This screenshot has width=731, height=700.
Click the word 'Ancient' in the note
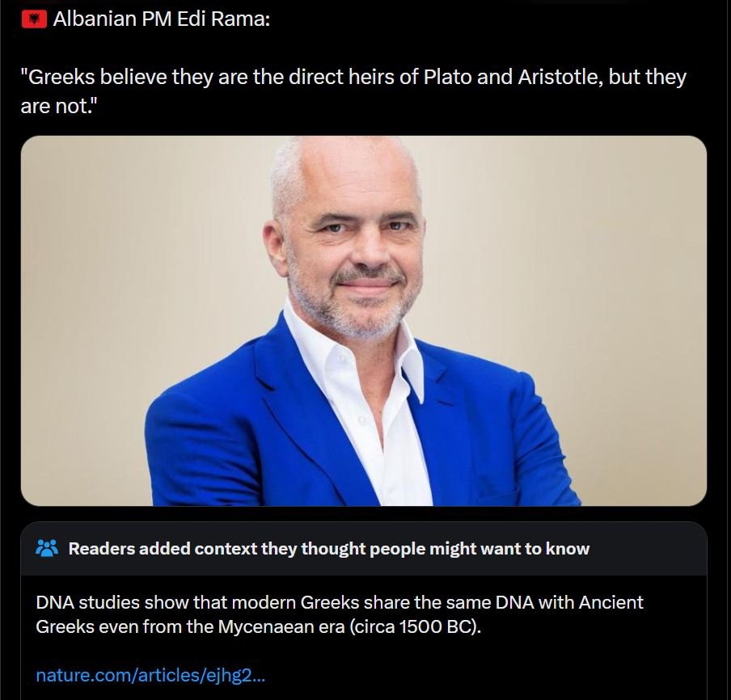611,602
